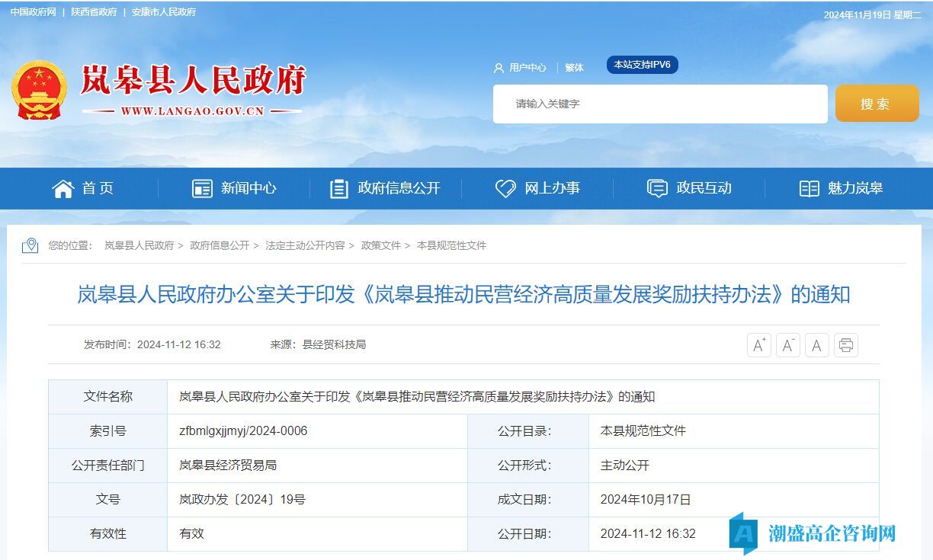Click the home icon beside 首页

pos(63,188)
